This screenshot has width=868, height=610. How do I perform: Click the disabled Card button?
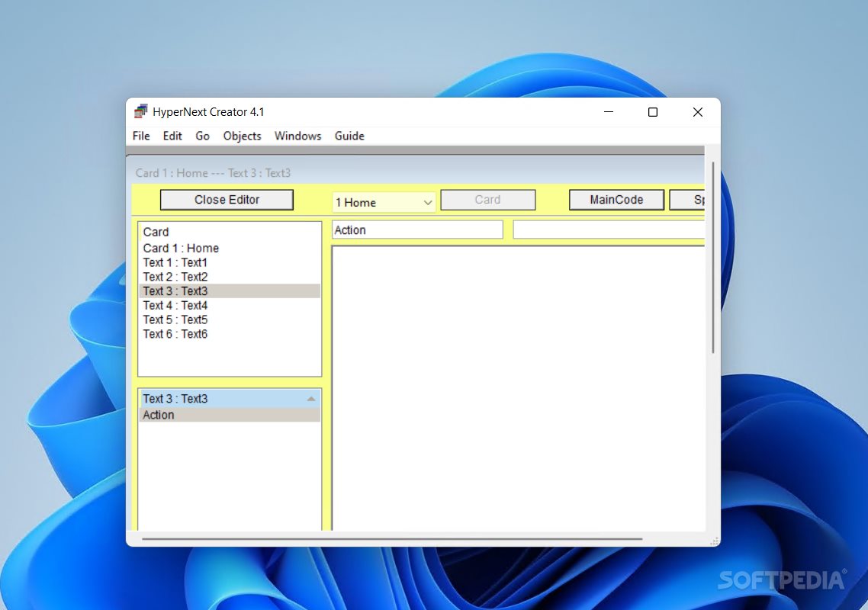point(487,200)
